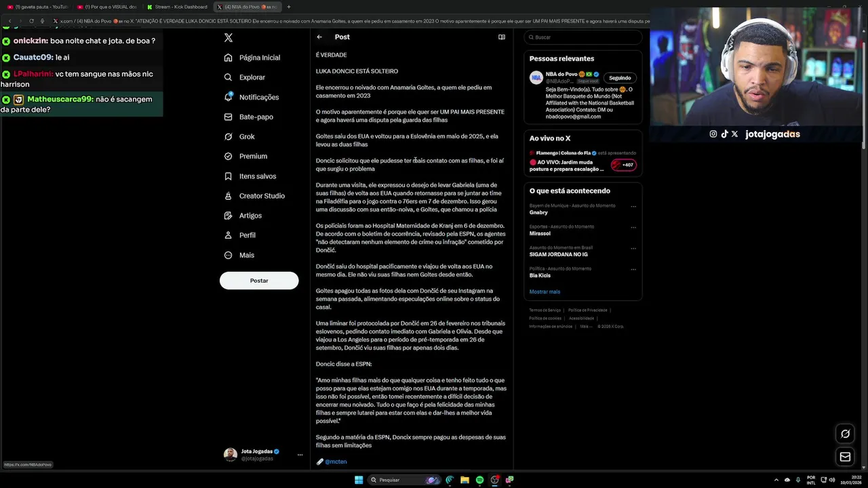The height and width of the screenshot is (488, 868).
Task: Go back with the Post arrow
Action: pyautogui.click(x=319, y=37)
